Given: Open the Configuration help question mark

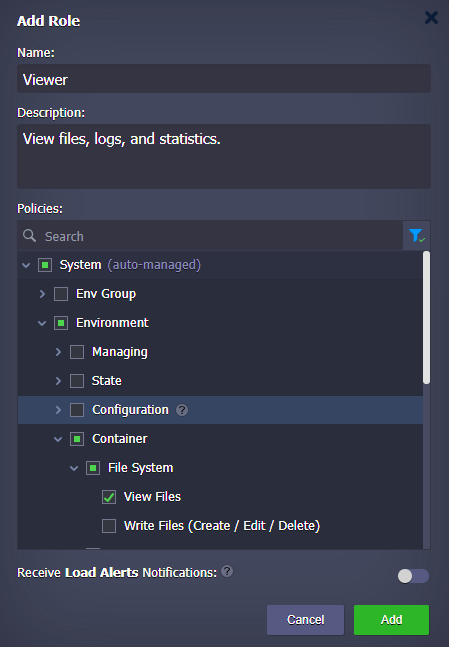Looking at the screenshot, I should (182, 410).
